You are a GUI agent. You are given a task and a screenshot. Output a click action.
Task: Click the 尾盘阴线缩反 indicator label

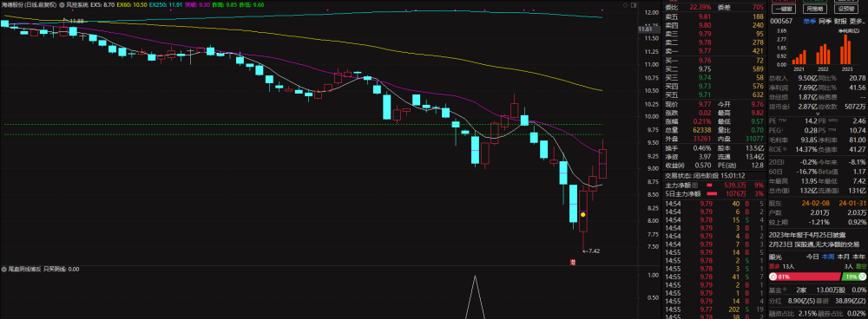pos(25,270)
